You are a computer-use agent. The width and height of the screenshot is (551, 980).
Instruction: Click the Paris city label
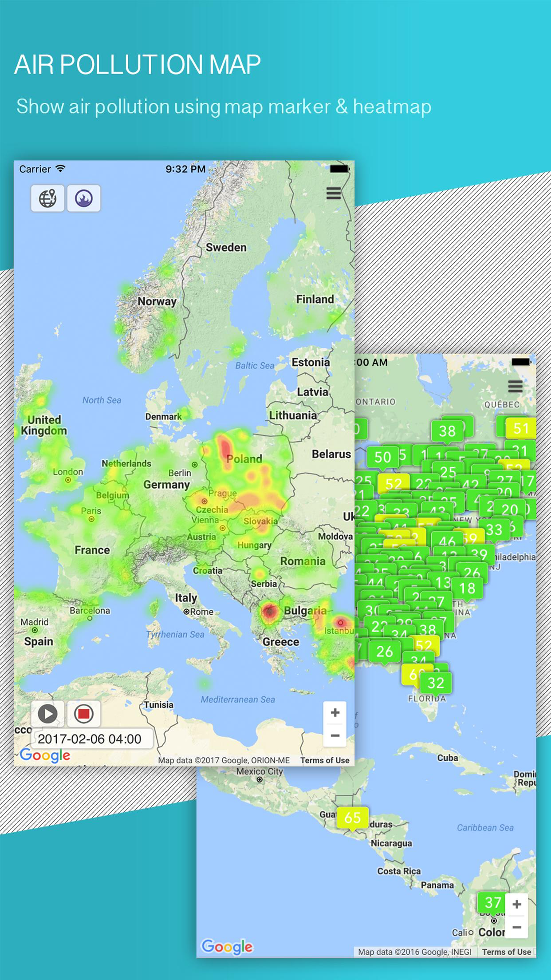tap(91, 511)
